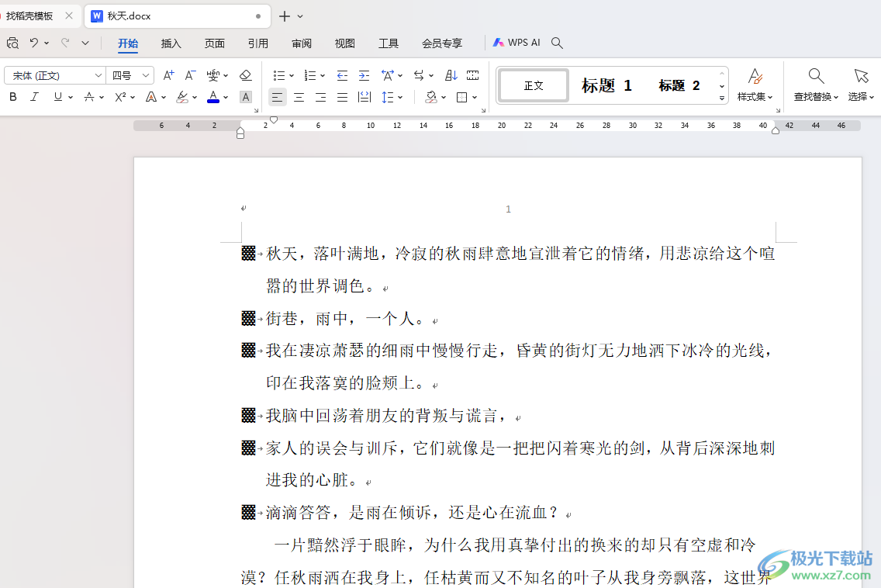
Task: Toggle show paragraph marks icon
Action: (472, 75)
